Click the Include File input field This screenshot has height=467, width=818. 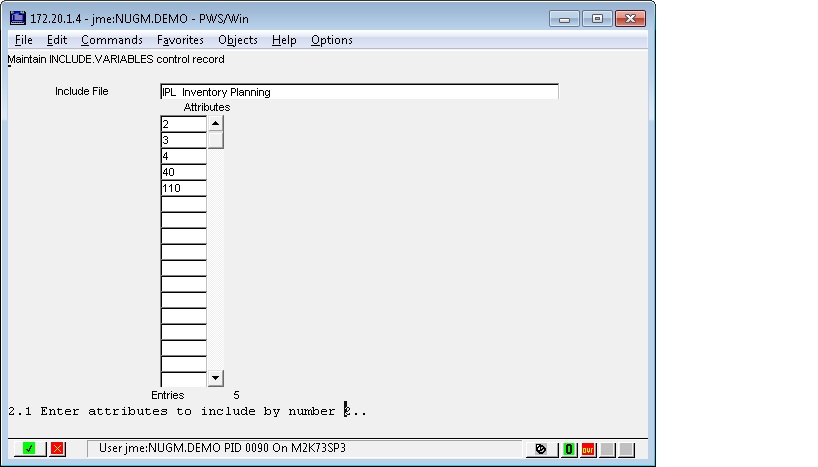tap(359, 92)
